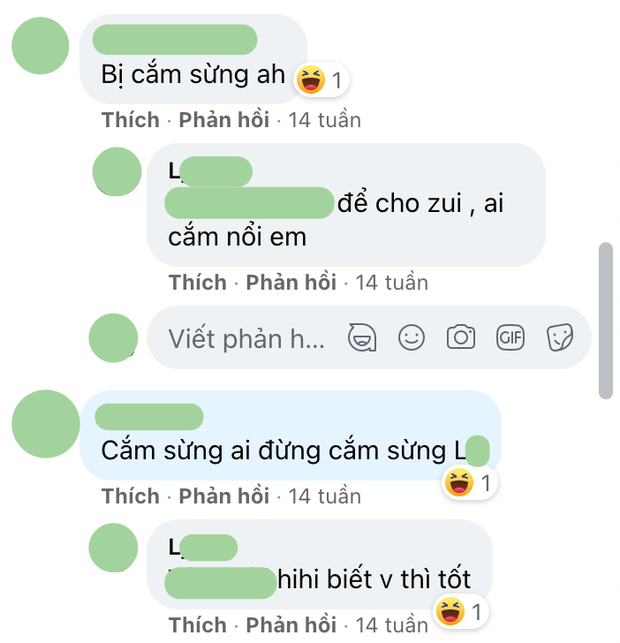Click 'Phản hồi' under 'Cắm sừng ai đừng' comment

[224, 496]
